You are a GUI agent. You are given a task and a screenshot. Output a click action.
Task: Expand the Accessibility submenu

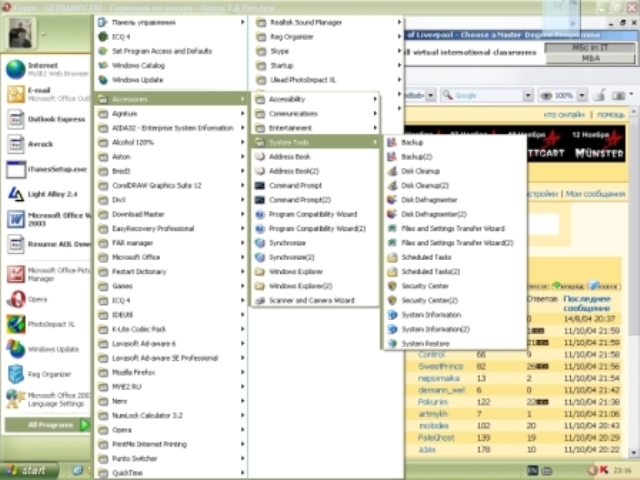click(315, 99)
